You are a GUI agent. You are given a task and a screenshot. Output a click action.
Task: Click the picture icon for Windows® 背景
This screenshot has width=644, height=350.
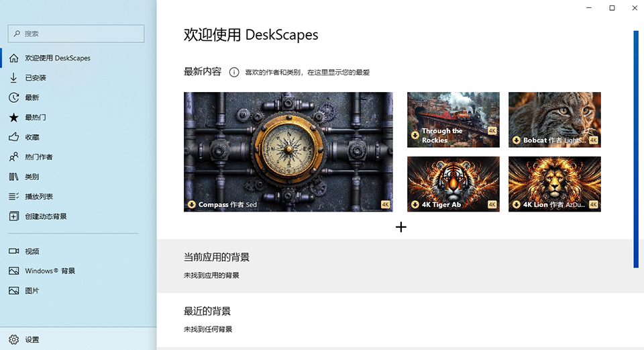tap(13, 271)
